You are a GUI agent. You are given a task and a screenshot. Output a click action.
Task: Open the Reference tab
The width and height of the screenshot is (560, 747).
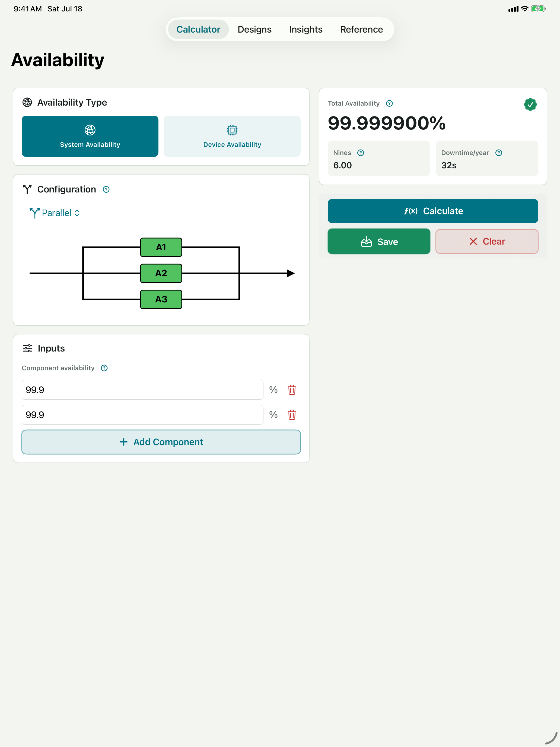point(361,29)
